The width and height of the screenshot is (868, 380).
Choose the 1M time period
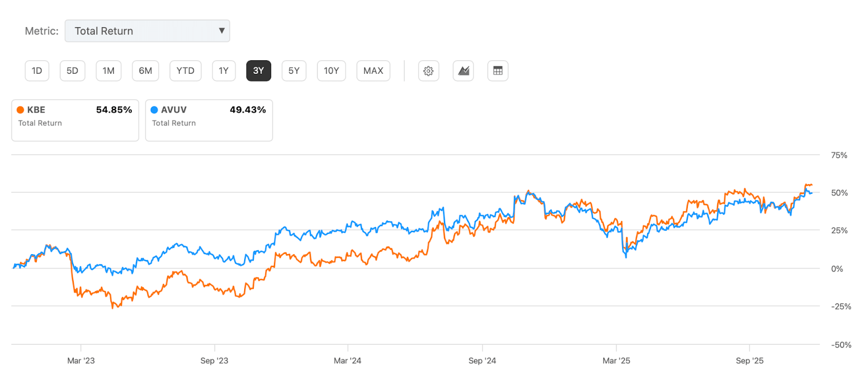(108, 71)
